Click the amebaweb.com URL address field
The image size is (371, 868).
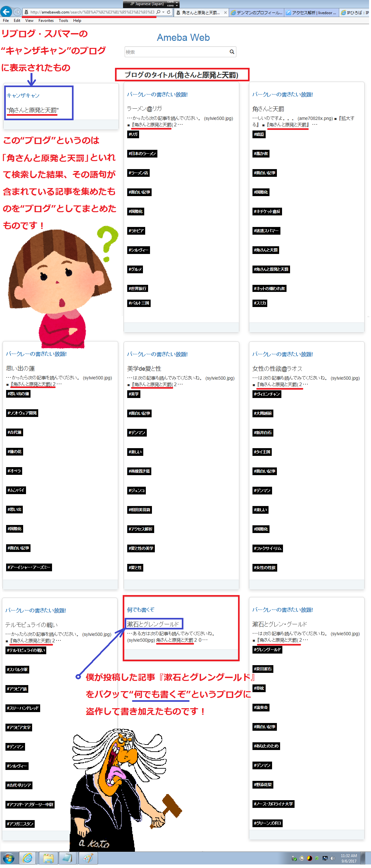[92, 12]
